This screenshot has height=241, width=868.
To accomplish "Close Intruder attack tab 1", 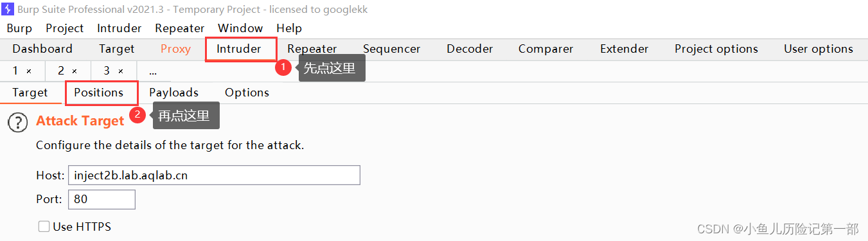I will pyautogui.click(x=29, y=71).
